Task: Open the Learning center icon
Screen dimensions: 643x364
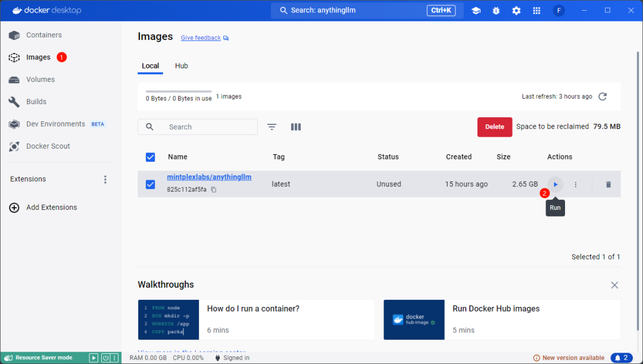Action: pyautogui.click(x=476, y=11)
